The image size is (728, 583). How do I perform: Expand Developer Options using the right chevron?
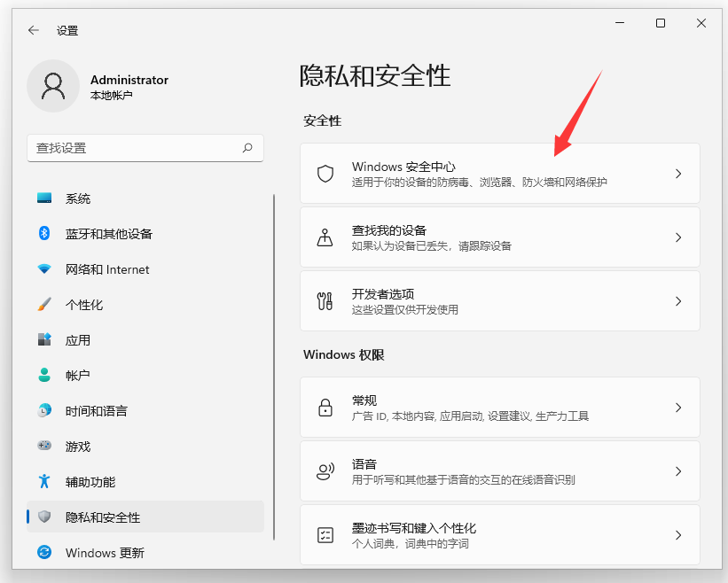click(x=678, y=300)
